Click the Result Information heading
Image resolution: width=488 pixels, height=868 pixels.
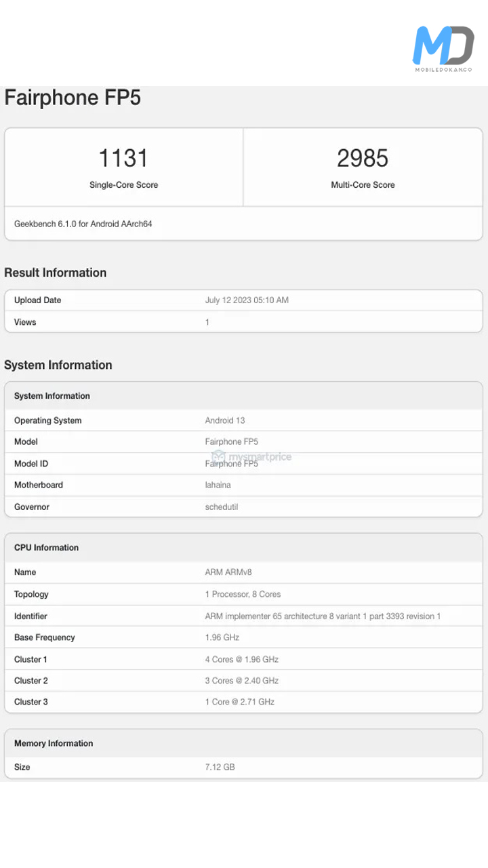[x=56, y=273]
